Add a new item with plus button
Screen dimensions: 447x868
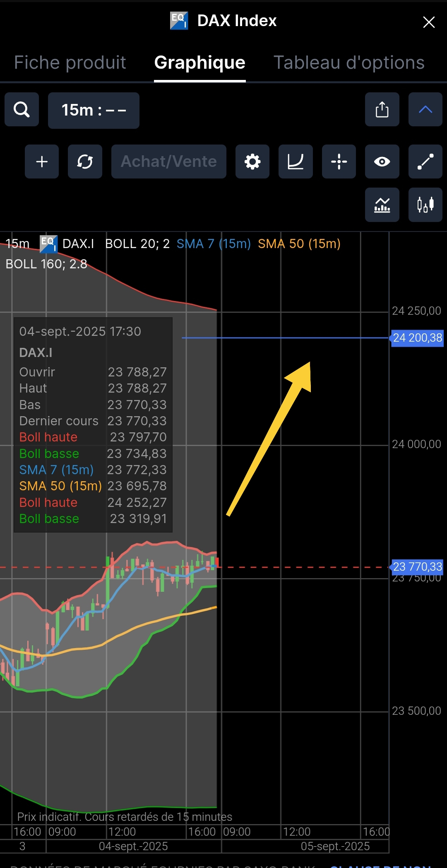click(x=42, y=162)
